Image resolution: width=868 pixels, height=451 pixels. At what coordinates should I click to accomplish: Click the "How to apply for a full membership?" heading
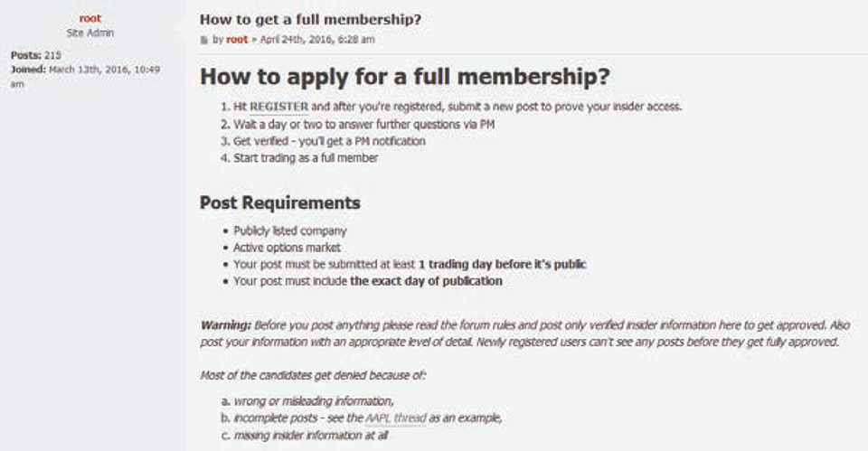(x=405, y=76)
